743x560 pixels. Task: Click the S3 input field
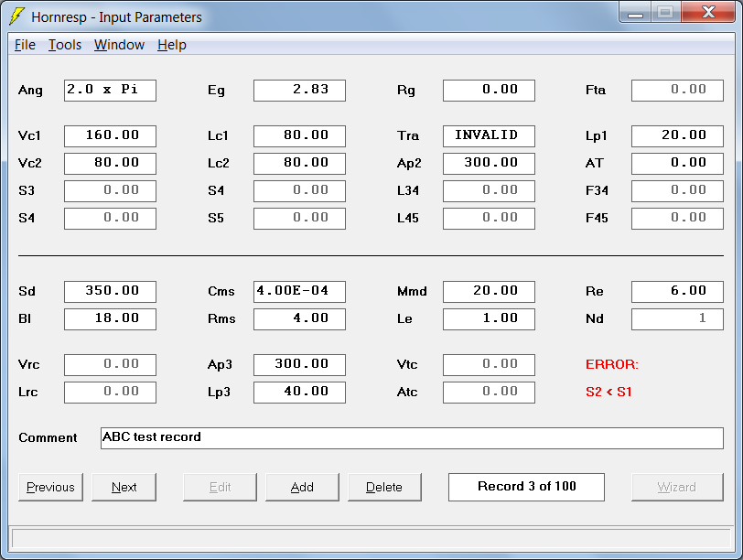110,191
